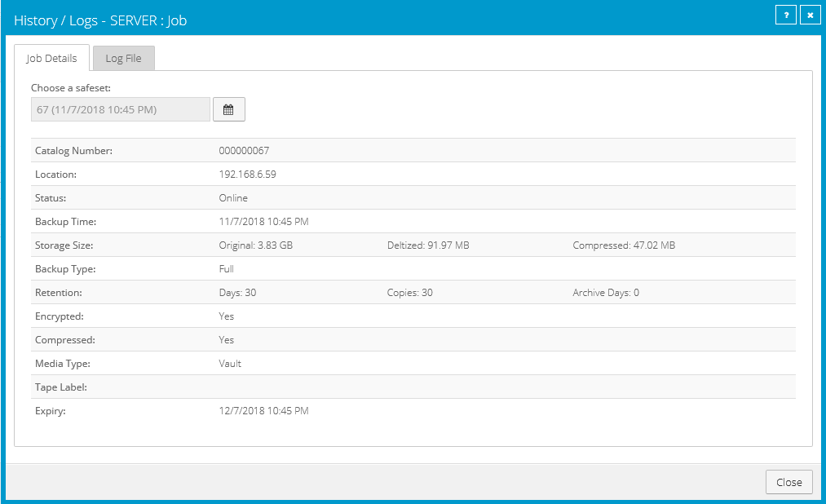Image resolution: width=826 pixels, height=504 pixels.
Task: Click the Compressed 47.02 MB value
Action: 623,245
